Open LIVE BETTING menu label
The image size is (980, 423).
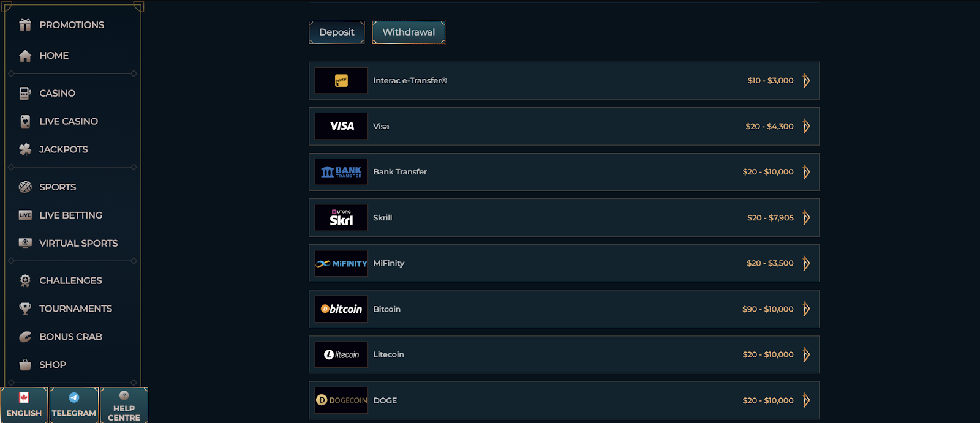pos(71,215)
